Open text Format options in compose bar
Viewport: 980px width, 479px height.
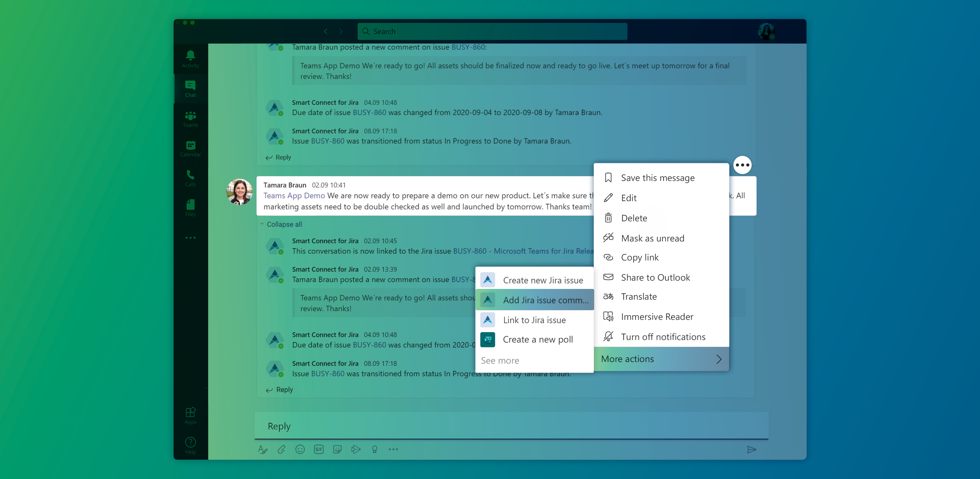(x=263, y=449)
